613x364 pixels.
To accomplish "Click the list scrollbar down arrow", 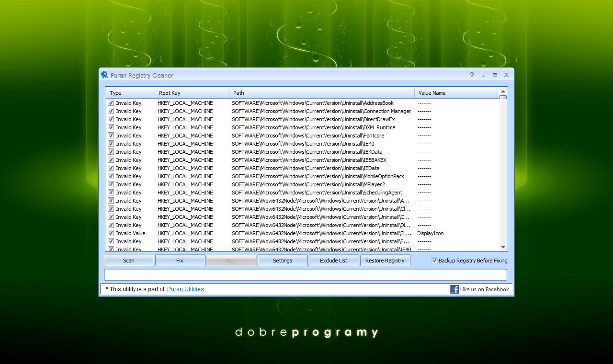I will click(503, 247).
